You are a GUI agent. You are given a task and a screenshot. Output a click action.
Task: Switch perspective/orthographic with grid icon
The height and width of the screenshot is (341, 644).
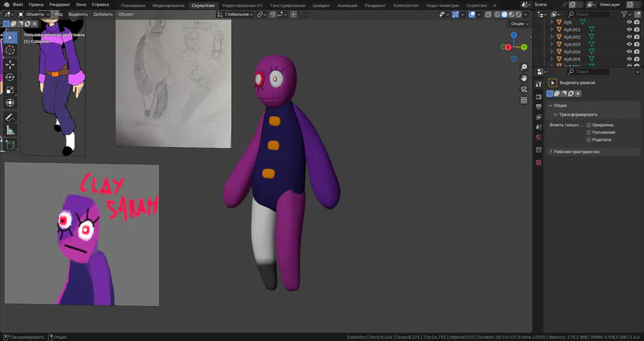pyautogui.click(x=524, y=100)
